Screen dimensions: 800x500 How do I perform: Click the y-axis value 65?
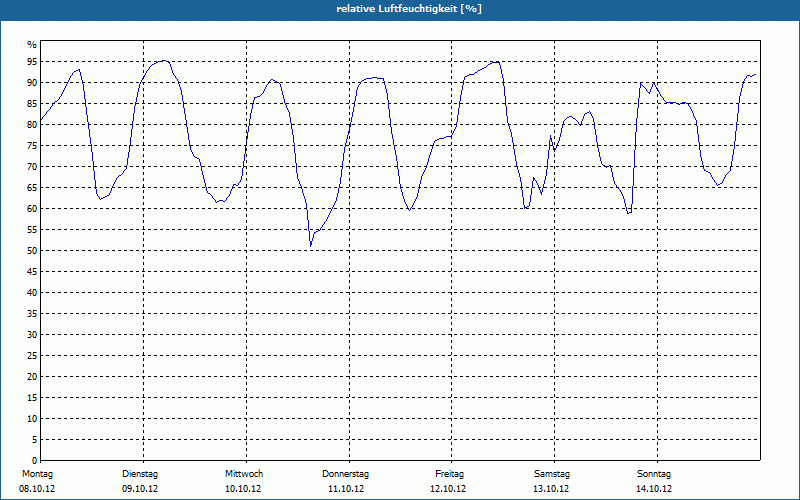(32, 188)
